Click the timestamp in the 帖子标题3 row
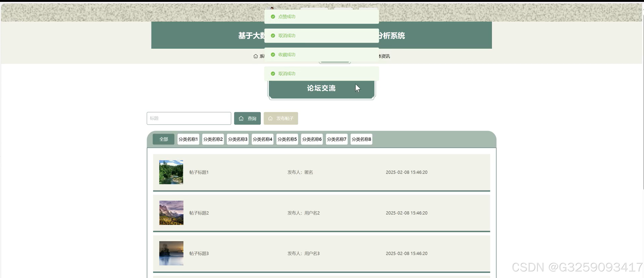The width and height of the screenshot is (644, 278). coord(407,253)
